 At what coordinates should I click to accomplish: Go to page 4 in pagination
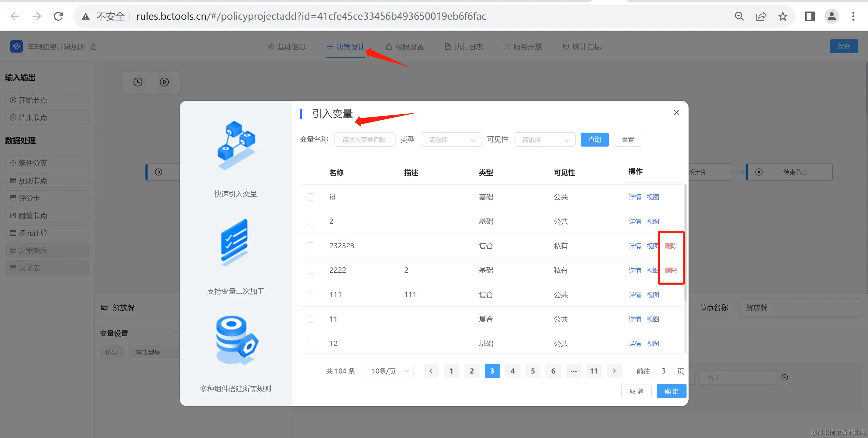pos(512,371)
